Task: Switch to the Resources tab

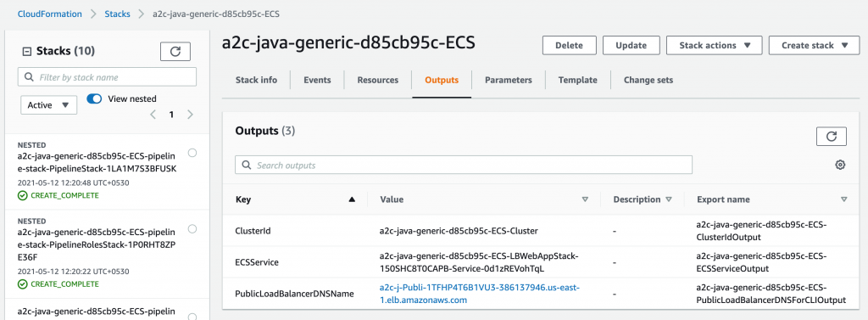Action: click(377, 80)
